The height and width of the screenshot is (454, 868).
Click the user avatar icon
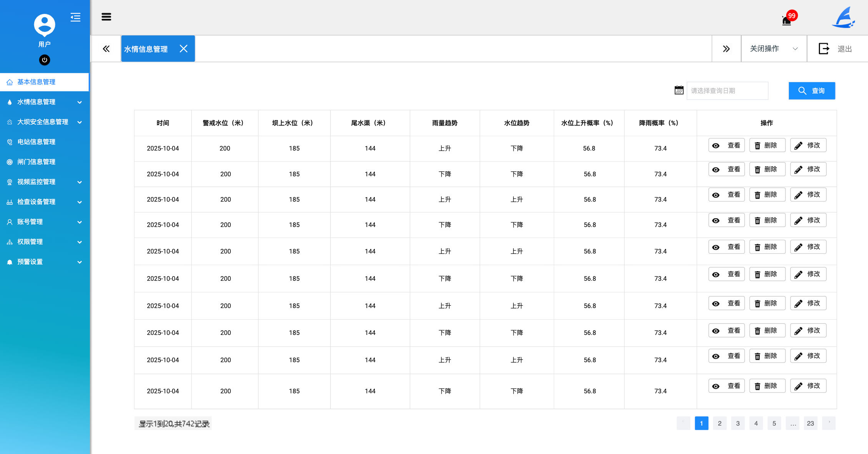pyautogui.click(x=45, y=25)
